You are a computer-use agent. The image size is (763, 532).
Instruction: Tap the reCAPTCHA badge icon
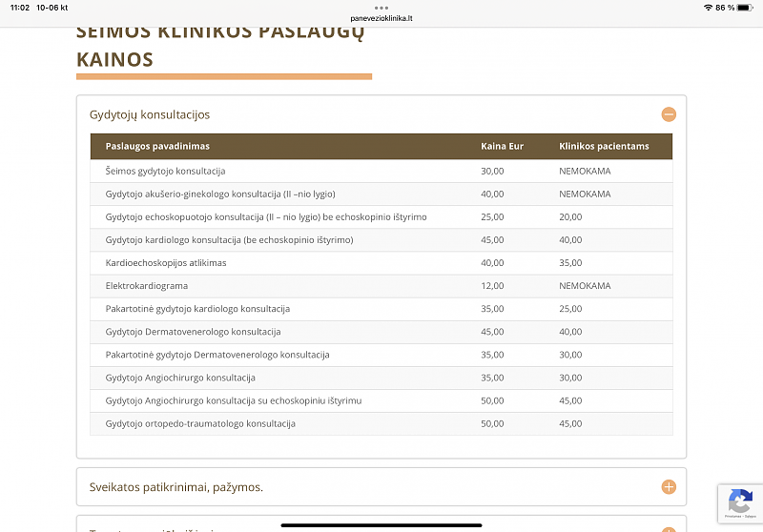pos(739,501)
